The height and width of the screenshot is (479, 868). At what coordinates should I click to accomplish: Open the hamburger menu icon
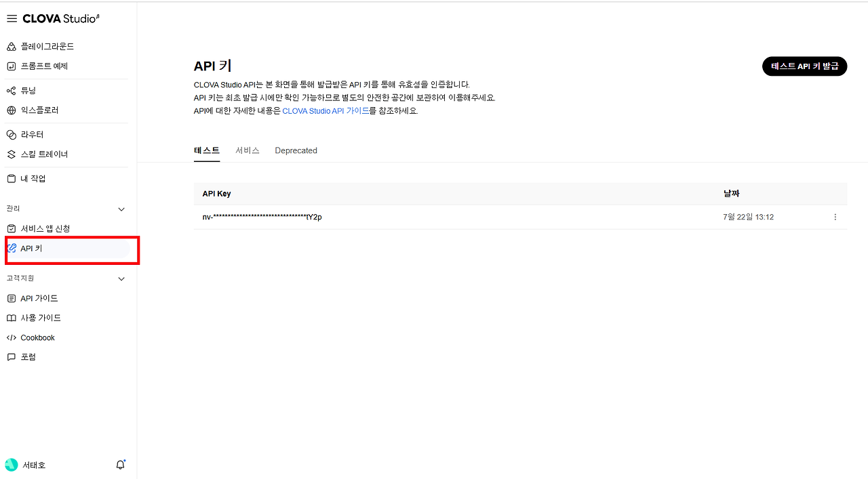pos(12,19)
